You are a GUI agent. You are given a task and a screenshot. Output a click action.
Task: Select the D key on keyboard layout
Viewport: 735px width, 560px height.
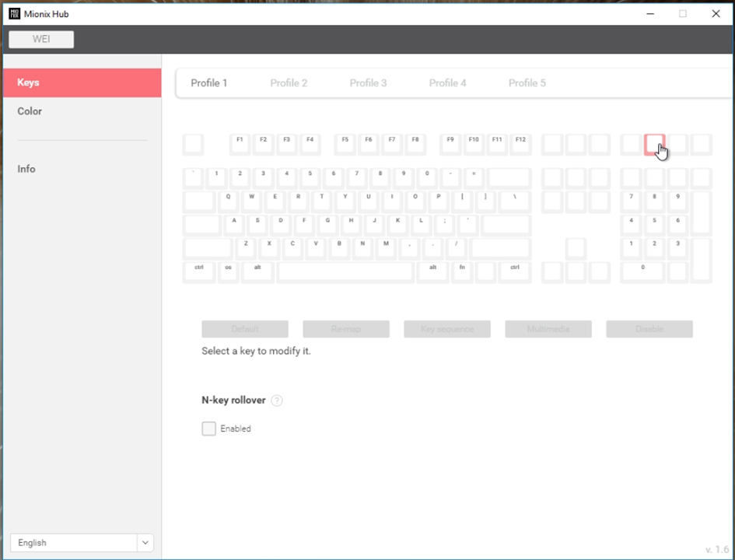[x=281, y=225]
